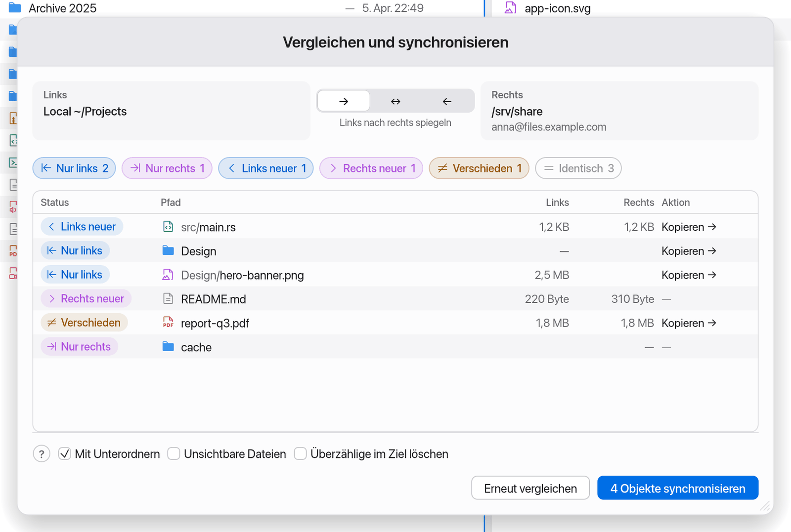Check 'Unsichtbare Dateien' checkbox

[x=174, y=453]
